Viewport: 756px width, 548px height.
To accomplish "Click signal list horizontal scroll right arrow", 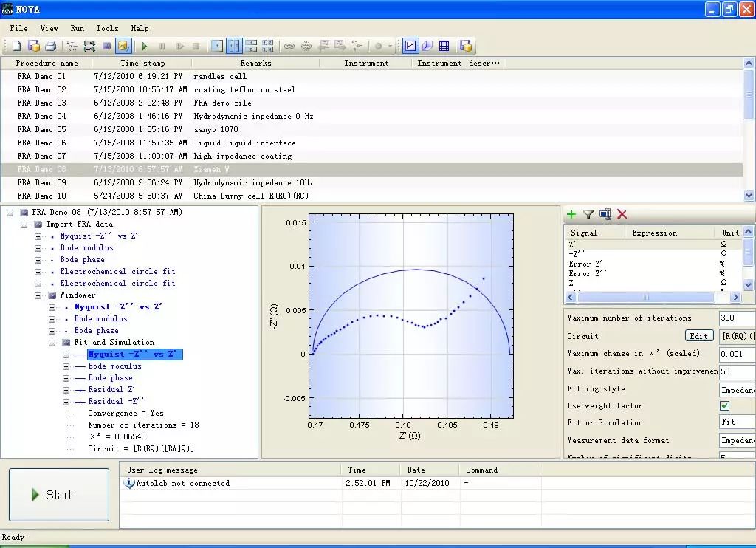I will tap(735, 297).
